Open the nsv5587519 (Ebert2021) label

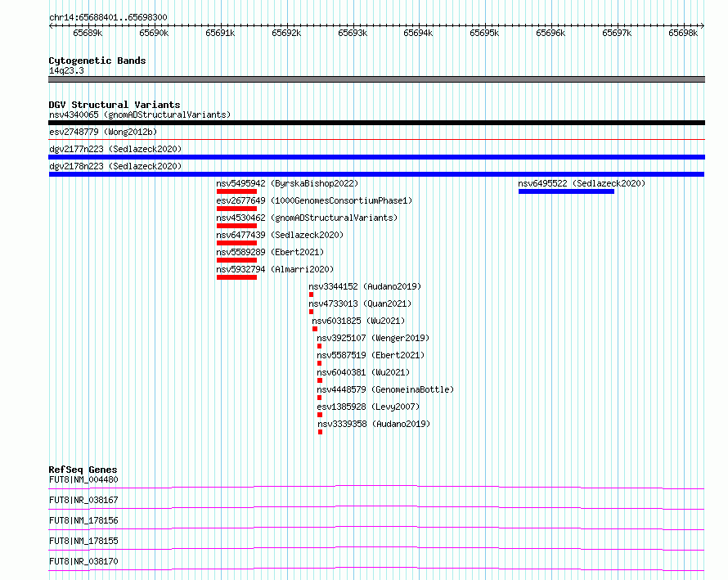pos(371,355)
